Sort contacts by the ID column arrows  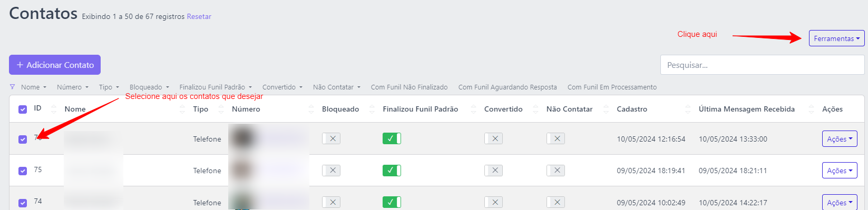(53, 109)
